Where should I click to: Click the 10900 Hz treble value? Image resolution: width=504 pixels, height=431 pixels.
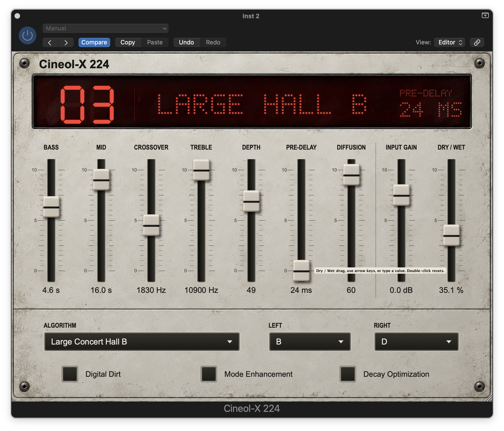(201, 290)
